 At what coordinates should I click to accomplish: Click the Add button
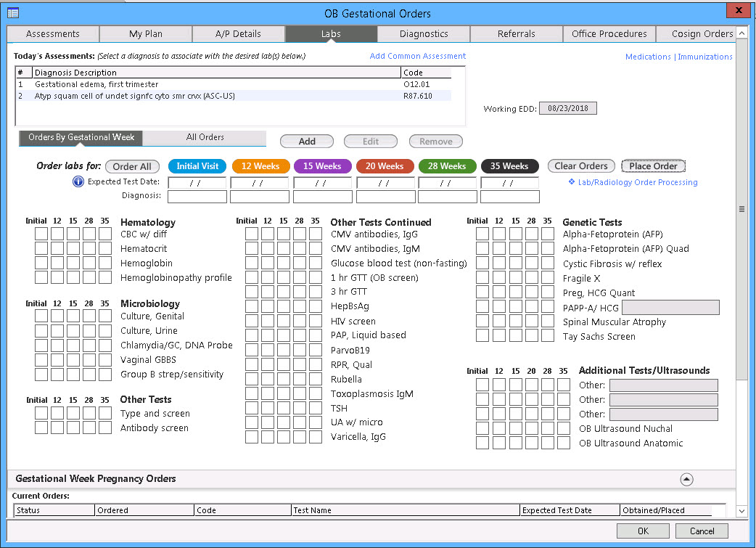tap(307, 142)
